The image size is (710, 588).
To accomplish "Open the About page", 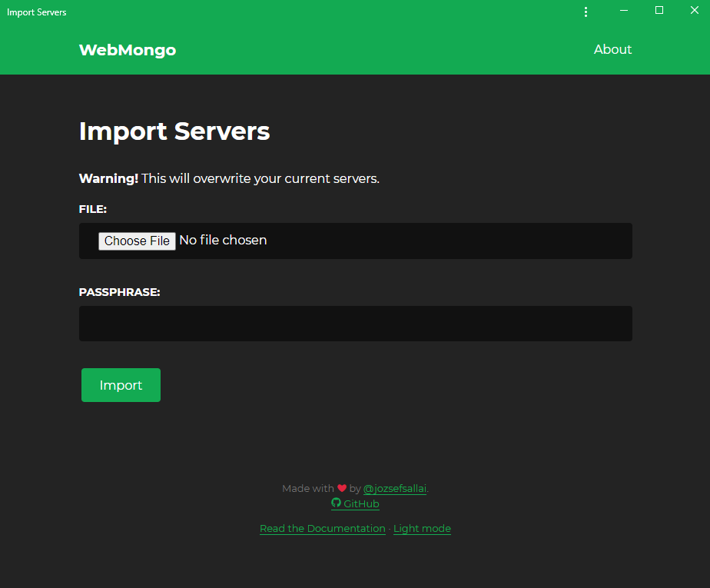I will coord(612,49).
